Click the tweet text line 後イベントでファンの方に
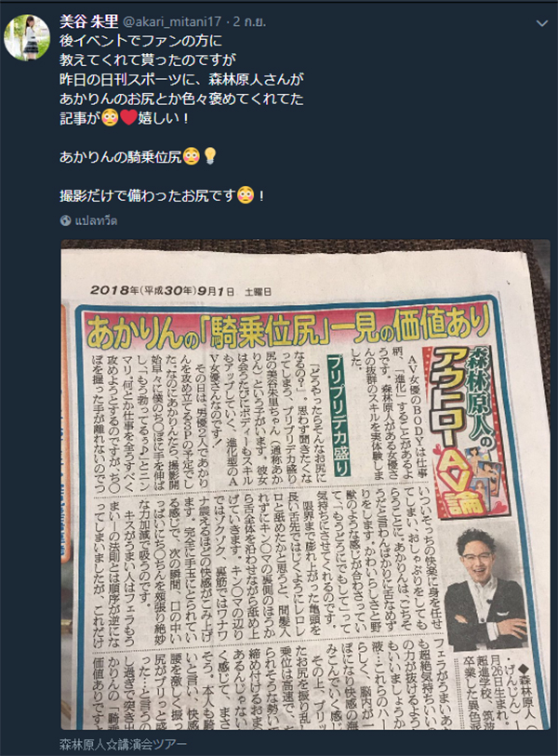The image size is (558, 756). pyautogui.click(x=140, y=41)
